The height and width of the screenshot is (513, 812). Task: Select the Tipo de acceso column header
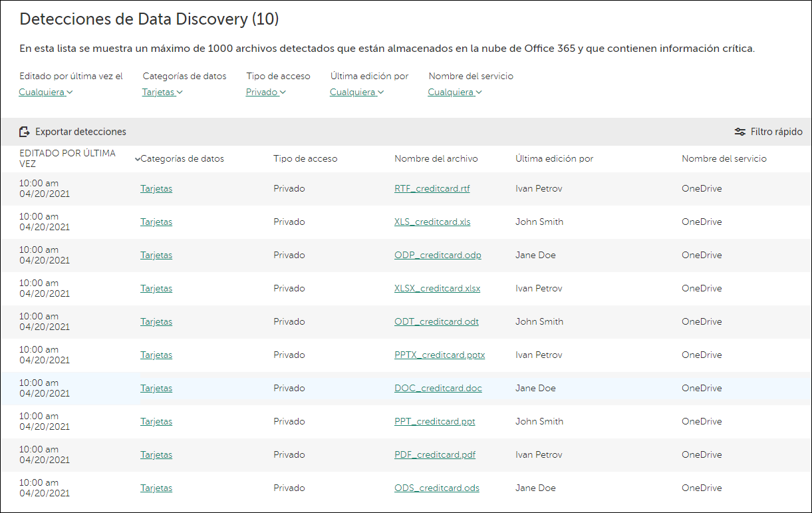point(305,159)
